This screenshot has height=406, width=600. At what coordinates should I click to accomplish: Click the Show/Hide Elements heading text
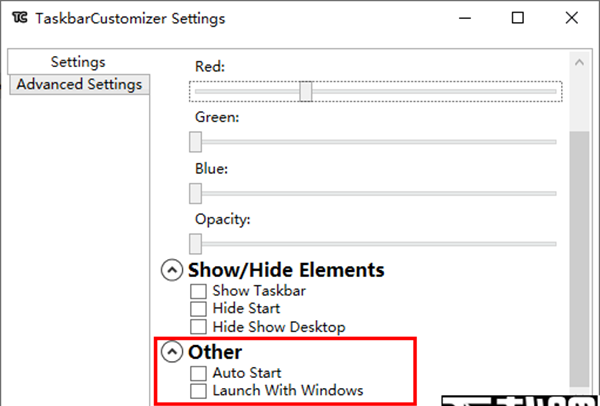286,270
